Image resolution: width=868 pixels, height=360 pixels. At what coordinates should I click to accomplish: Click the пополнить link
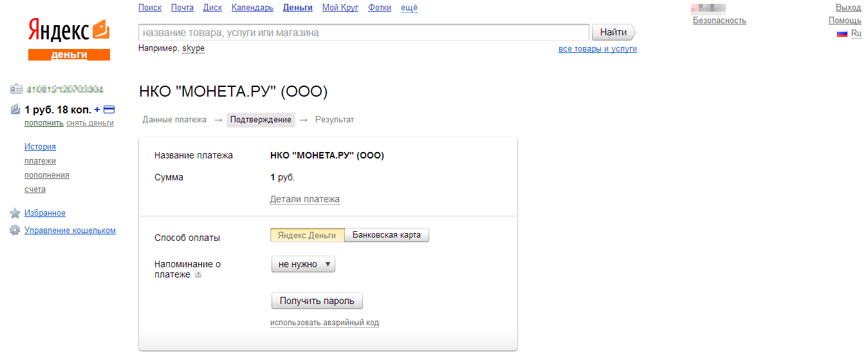coord(44,123)
